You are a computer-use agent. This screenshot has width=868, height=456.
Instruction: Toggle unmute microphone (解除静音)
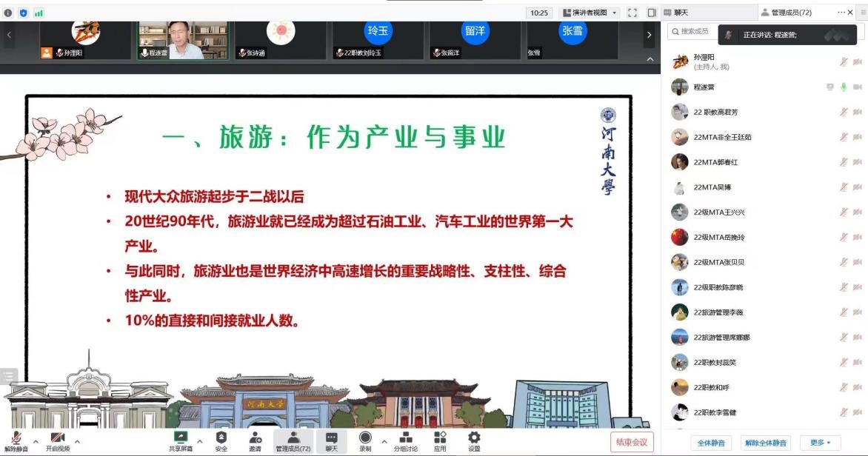[x=16, y=438]
